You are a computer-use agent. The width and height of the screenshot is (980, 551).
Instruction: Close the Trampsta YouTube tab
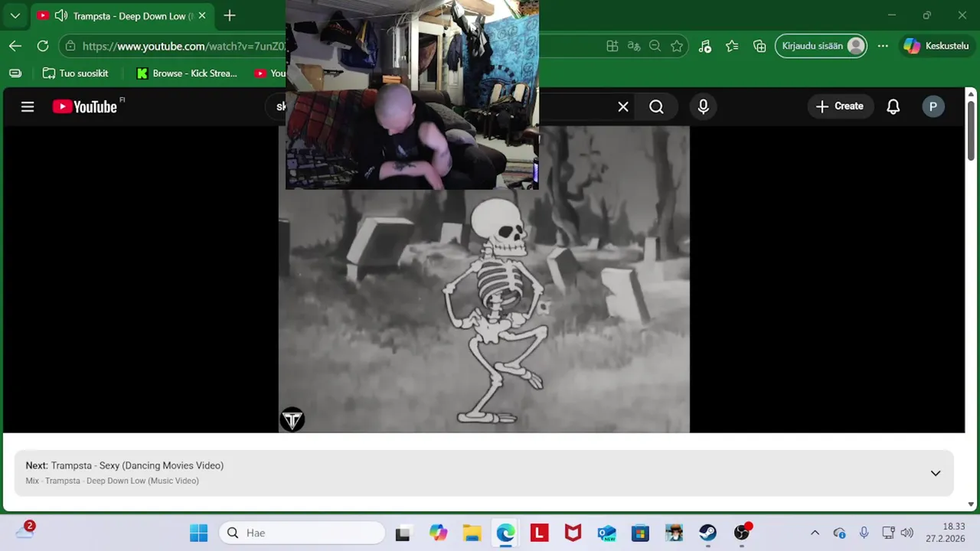(x=202, y=15)
